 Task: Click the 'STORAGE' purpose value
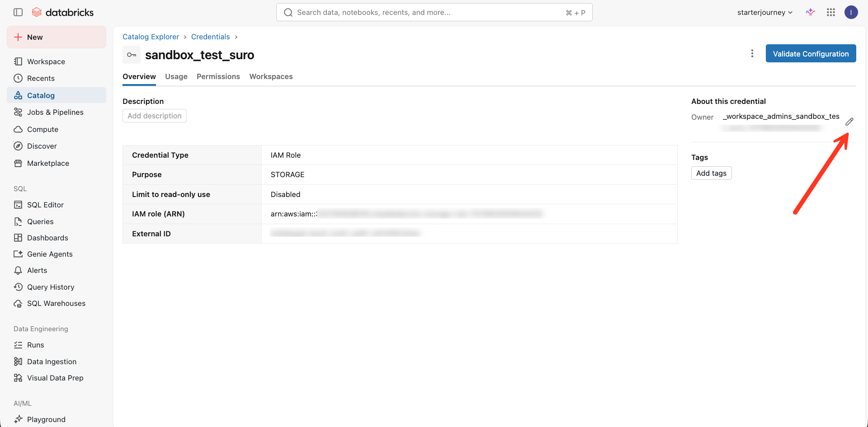288,174
